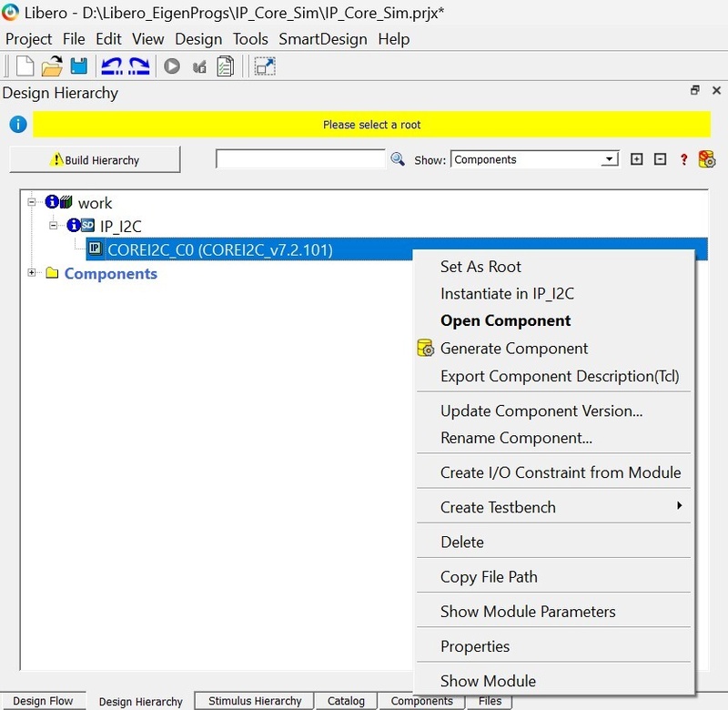Choose Delete from context menu
The width and height of the screenshot is (728, 710).
pos(553,542)
